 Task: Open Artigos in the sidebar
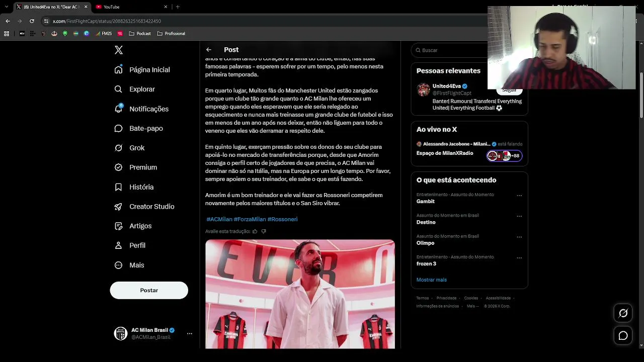point(133,226)
